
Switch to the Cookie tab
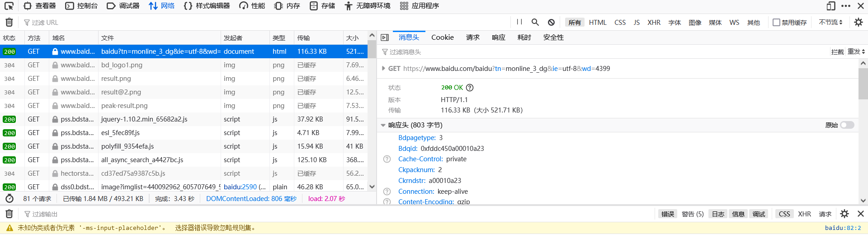(x=442, y=37)
